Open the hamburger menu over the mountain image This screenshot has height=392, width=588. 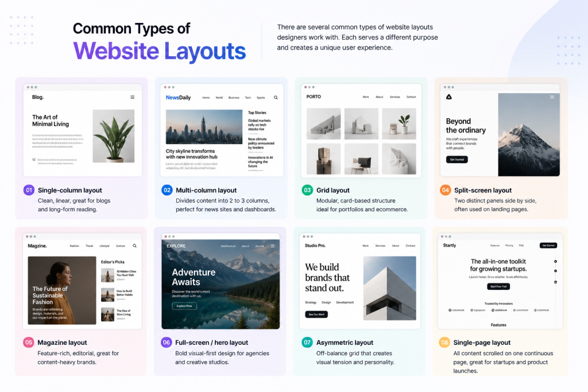click(x=552, y=97)
